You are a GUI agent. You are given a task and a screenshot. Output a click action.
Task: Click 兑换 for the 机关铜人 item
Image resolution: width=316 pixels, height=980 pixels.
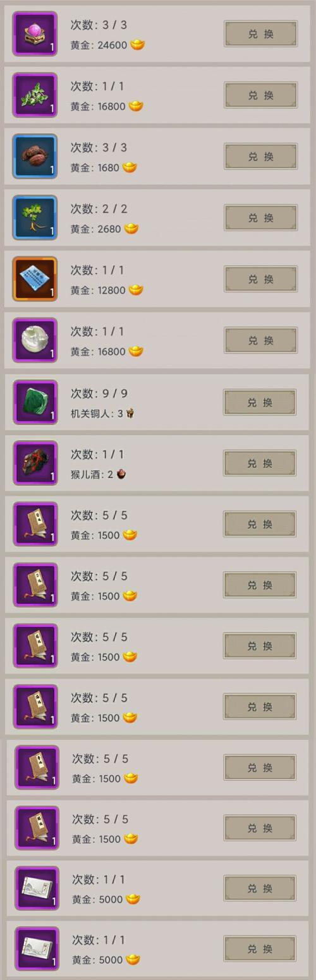pyautogui.click(x=260, y=402)
